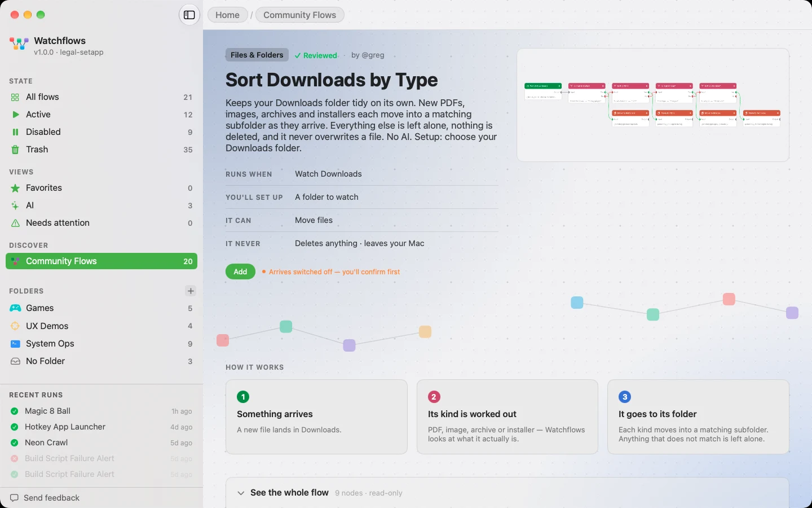Click Hotkey App Launcher success status icon
Image resolution: width=812 pixels, height=508 pixels.
click(15, 427)
